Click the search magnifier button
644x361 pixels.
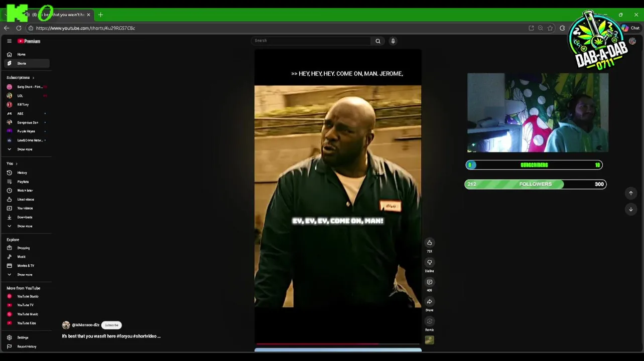click(x=378, y=41)
